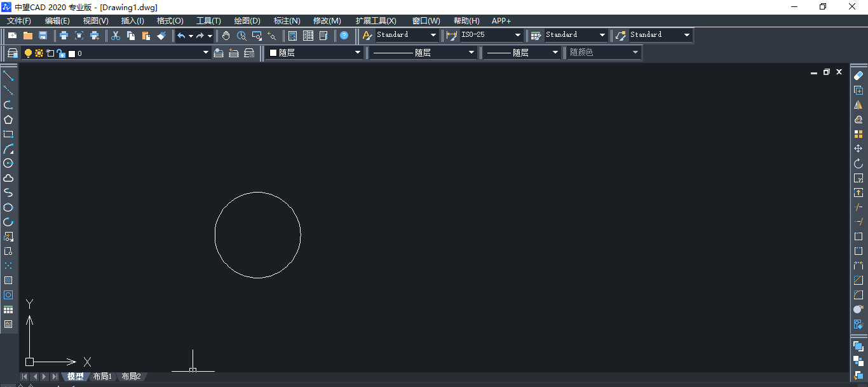Screen dimensions: 868x387
Task: Select the Line drawing tool
Action: 8,76
